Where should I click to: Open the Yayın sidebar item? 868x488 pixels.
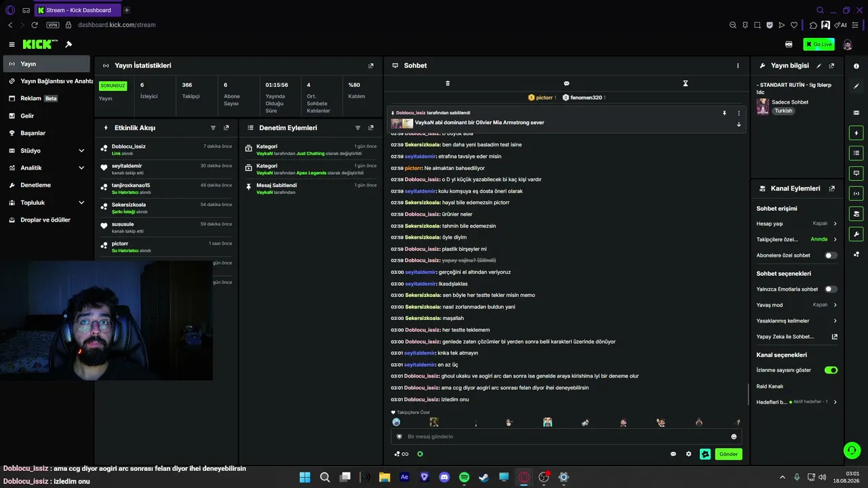[46, 64]
